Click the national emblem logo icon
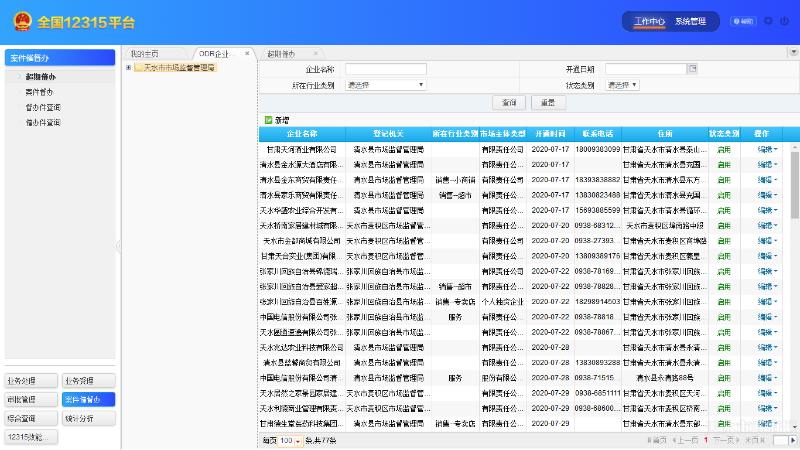The image size is (800, 450). coord(19,21)
